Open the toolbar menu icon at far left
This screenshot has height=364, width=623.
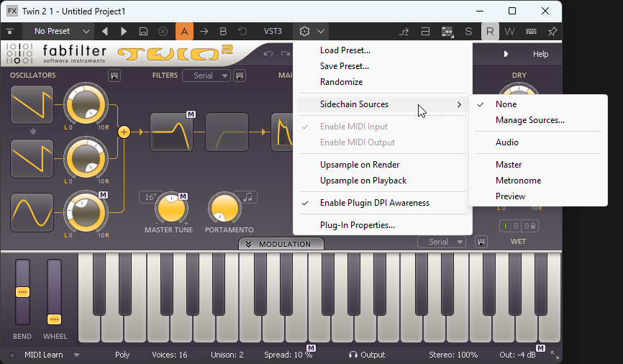(10, 32)
